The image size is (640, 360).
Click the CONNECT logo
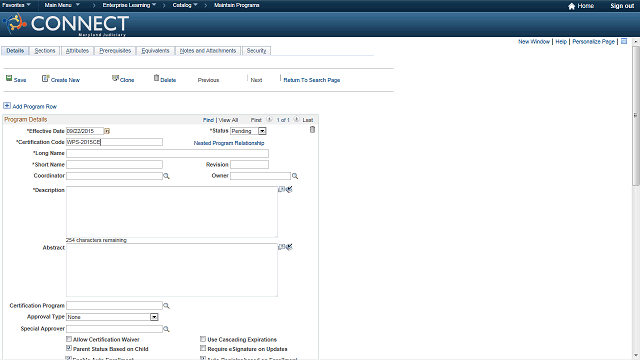[66, 24]
